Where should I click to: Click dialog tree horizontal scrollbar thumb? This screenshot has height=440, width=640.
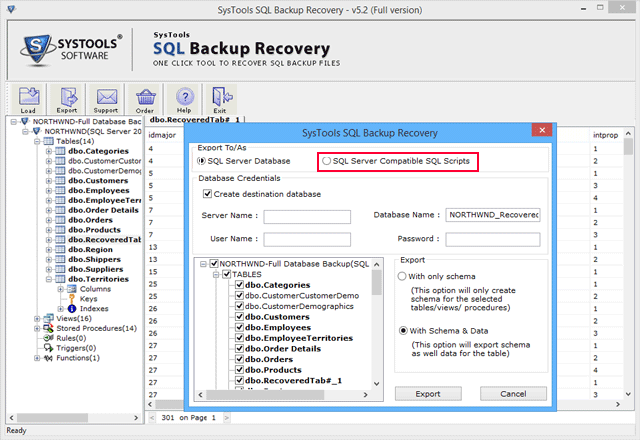(x=265, y=395)
